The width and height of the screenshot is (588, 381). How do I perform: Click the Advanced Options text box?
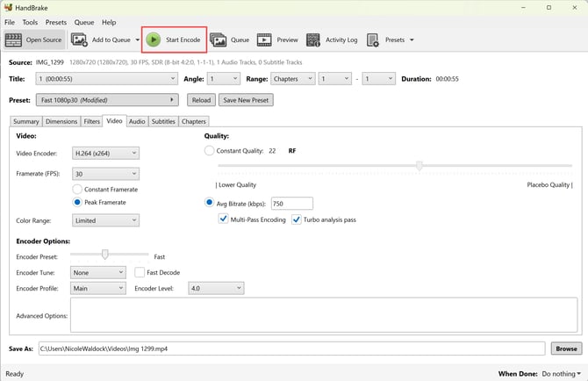[x=324, y=315]
